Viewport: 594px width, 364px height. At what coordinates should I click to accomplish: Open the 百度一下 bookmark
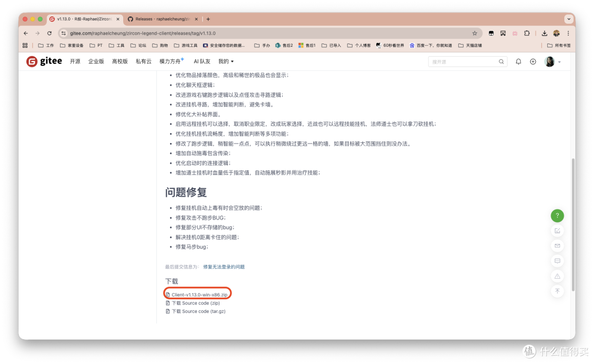(431, 46)
